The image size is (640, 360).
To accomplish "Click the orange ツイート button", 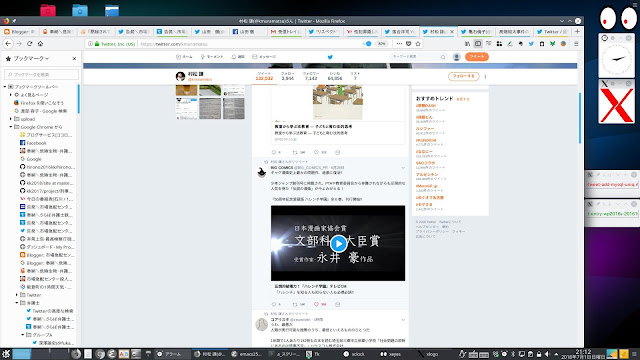I will [476, 57].
